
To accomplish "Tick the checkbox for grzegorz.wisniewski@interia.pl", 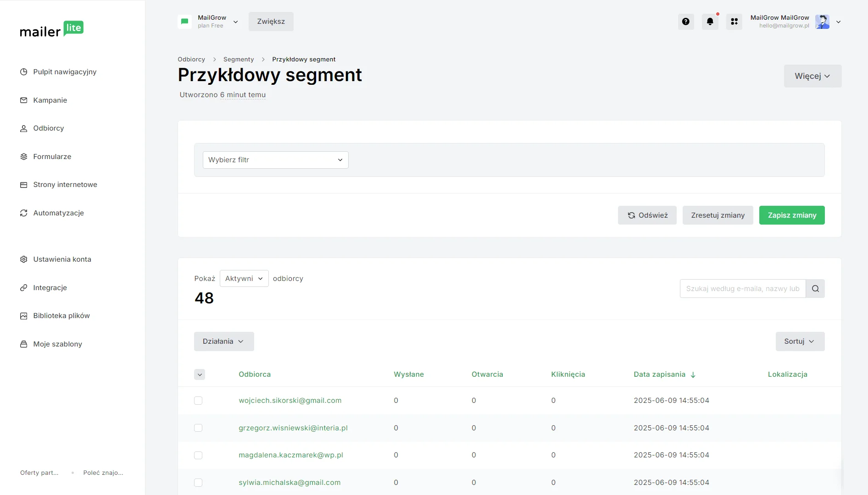I will pos(198,428).
